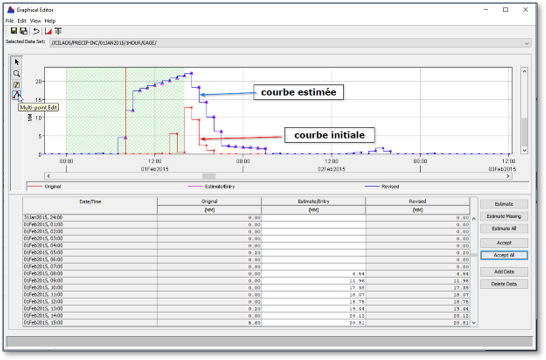This screenshot has height=360, width=546.
Task: Click the Delete Data button
Action: tap(504, 284)
